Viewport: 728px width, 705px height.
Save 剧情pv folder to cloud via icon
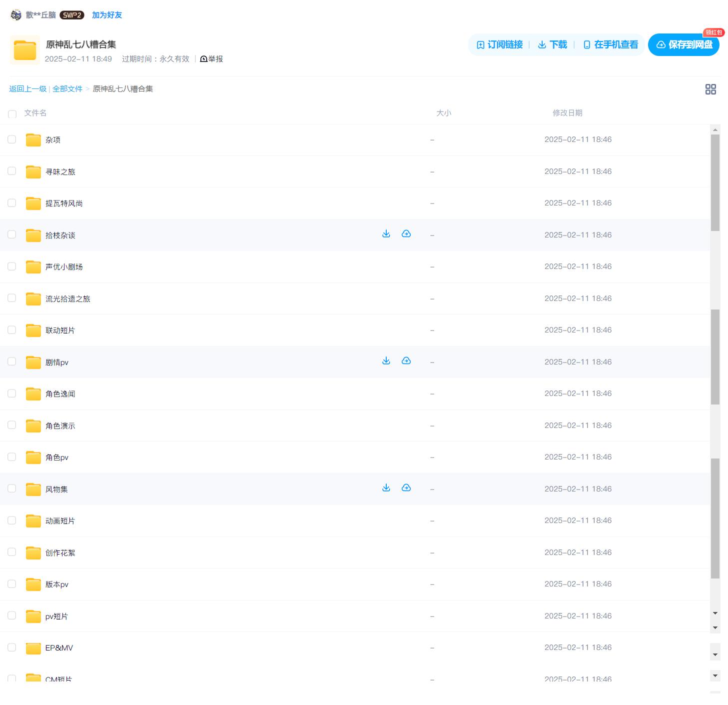(x=406, y=361)
